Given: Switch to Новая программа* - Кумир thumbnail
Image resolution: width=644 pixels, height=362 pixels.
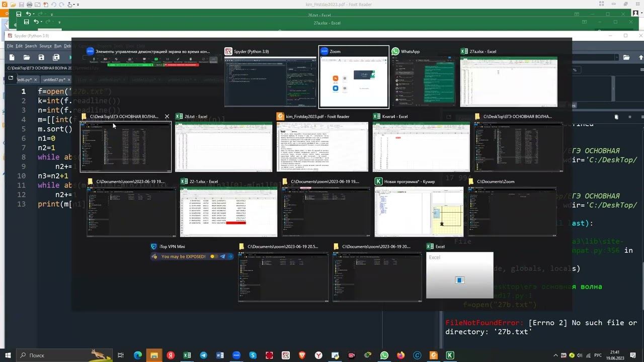Looking at the screenshot, I should 419,212.
